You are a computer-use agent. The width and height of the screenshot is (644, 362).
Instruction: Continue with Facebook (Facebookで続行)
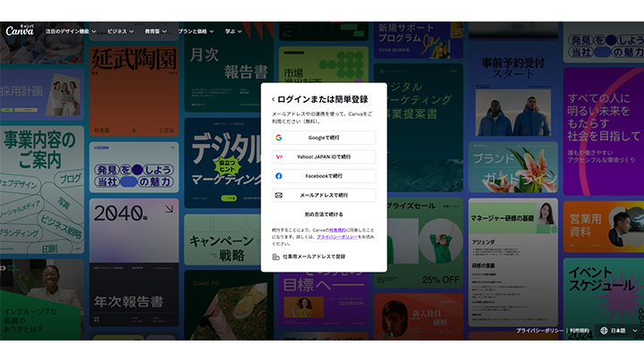point(324,176)
